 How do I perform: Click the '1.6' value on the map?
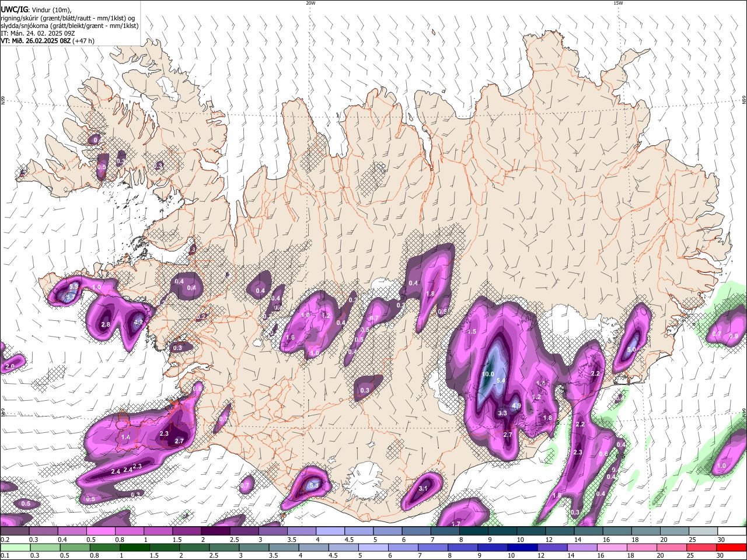(x=291, y=338)
